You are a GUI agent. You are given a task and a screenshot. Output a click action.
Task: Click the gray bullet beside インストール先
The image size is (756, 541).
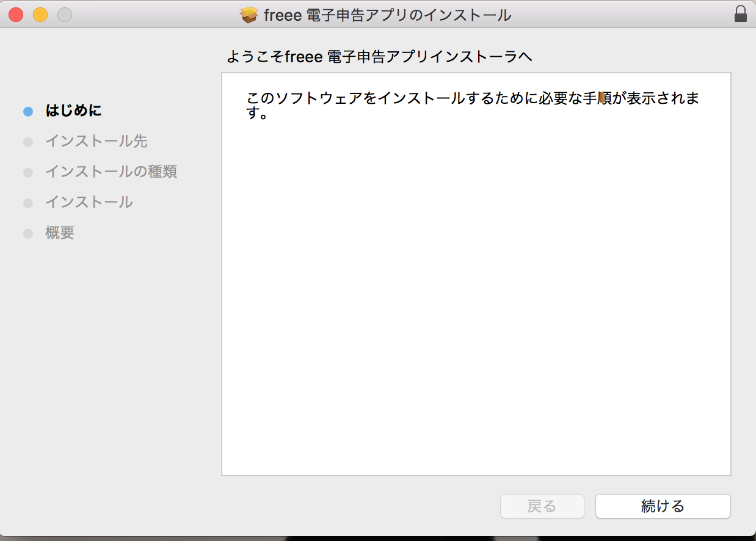click(27, 142)
